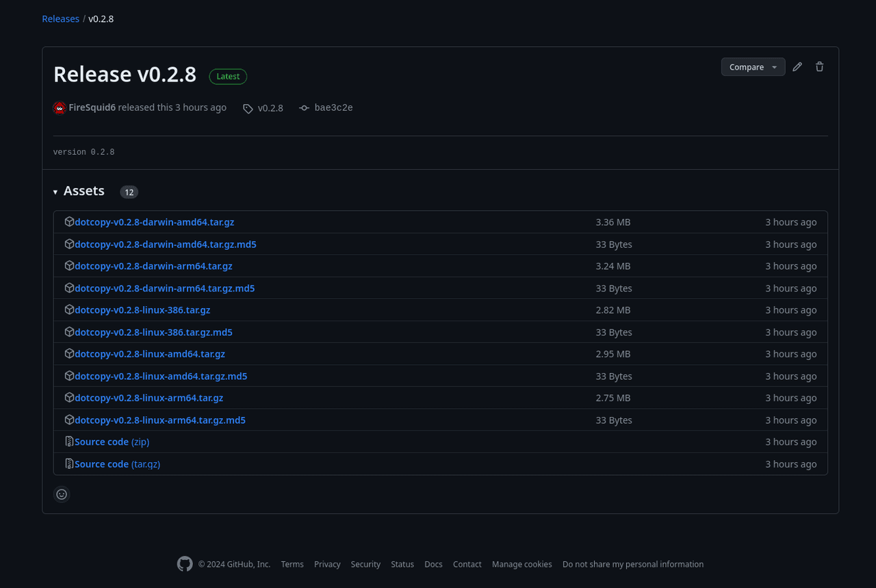The width and height of the screenshot is (876, 588).
Task: Click the GitHub logo in footer
Action: coord(185,564)
